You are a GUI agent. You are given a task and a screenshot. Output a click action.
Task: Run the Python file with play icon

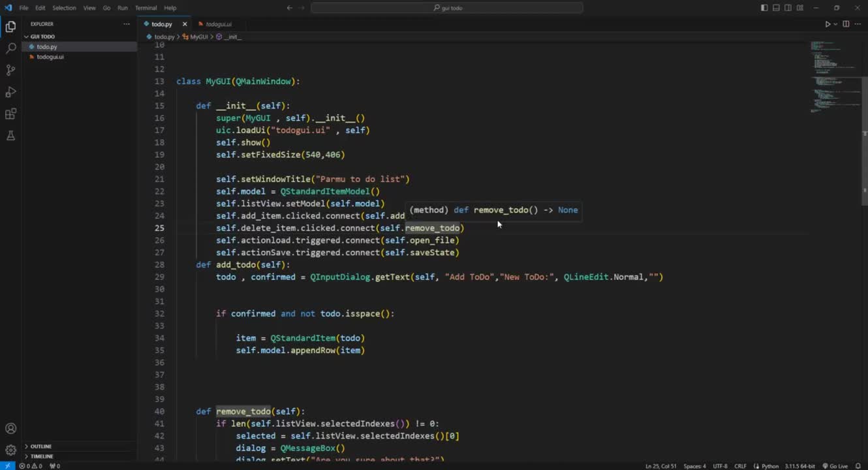827,24
